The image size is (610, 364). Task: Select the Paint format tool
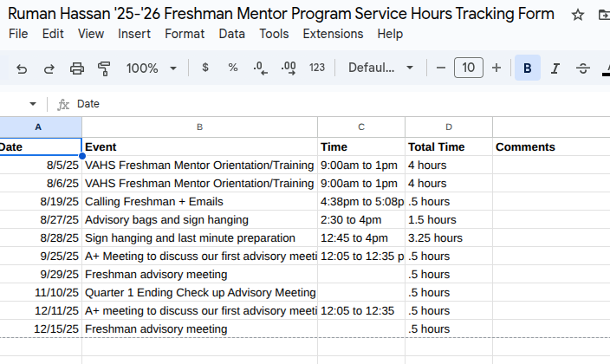coord(105,68)
